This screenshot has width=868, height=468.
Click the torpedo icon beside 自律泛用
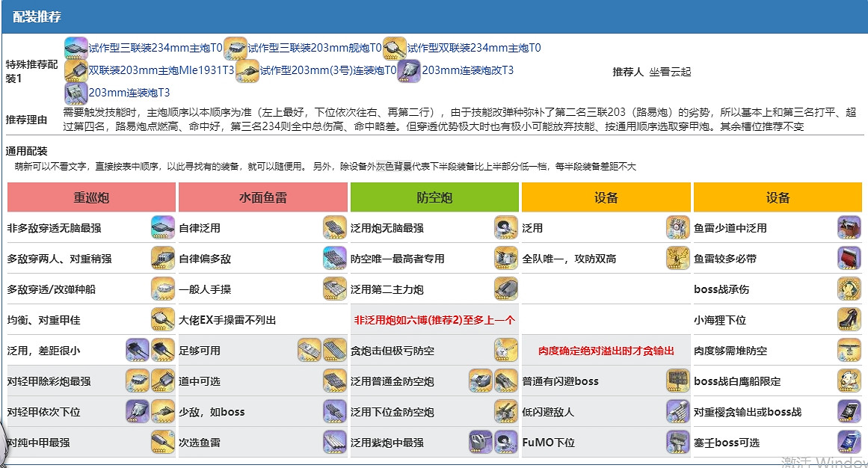click(334, 227)
